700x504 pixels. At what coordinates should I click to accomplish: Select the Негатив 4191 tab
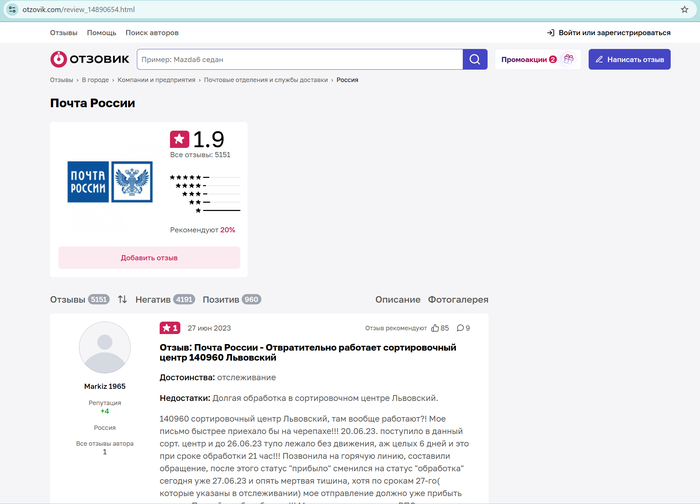pos(165,299)
